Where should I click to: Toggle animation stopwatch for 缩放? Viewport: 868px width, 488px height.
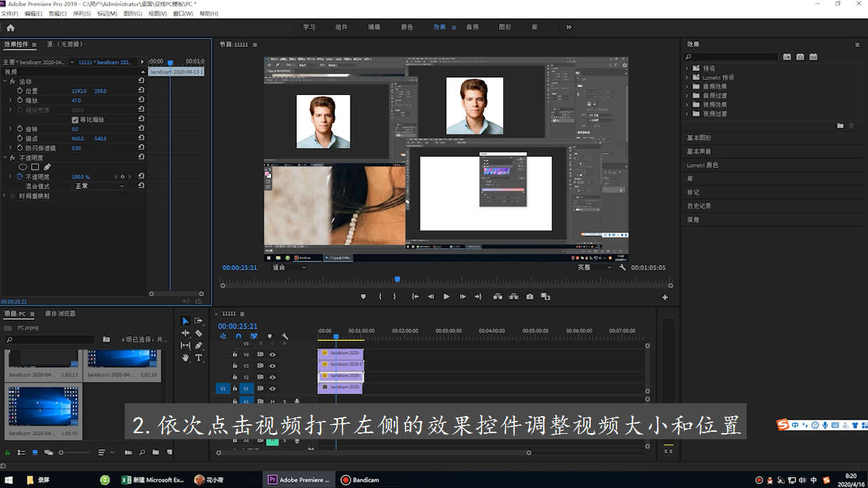pyautogui.click(x=20, y=100)
